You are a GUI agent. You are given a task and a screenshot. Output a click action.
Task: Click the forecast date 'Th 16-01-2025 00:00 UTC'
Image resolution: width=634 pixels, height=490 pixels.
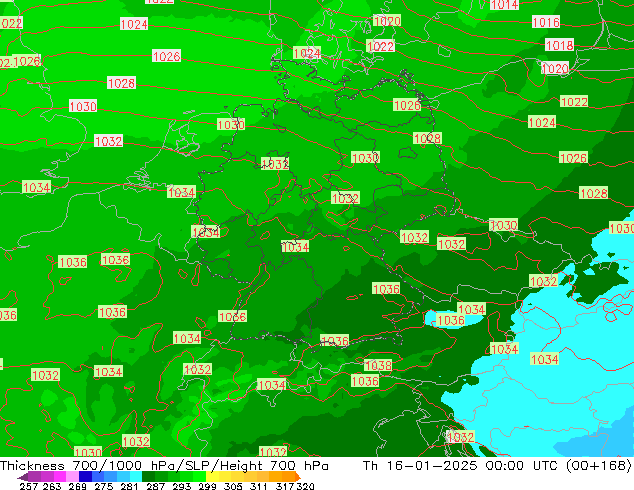(x=462, y=465)
